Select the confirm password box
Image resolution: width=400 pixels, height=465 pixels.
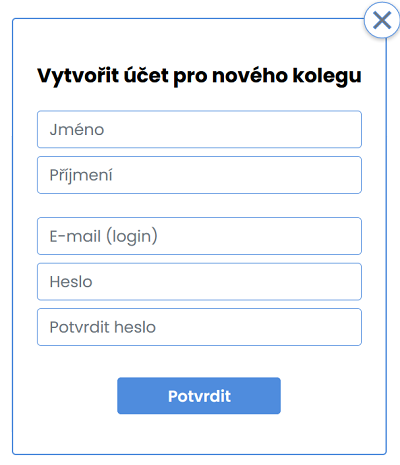tap(199, 327)
